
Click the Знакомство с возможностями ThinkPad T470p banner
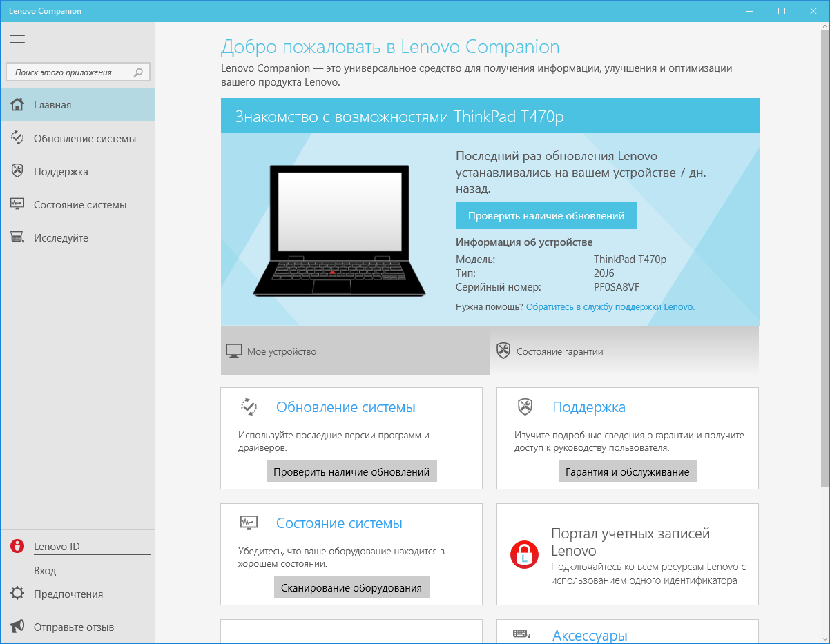tap(490, 116)
